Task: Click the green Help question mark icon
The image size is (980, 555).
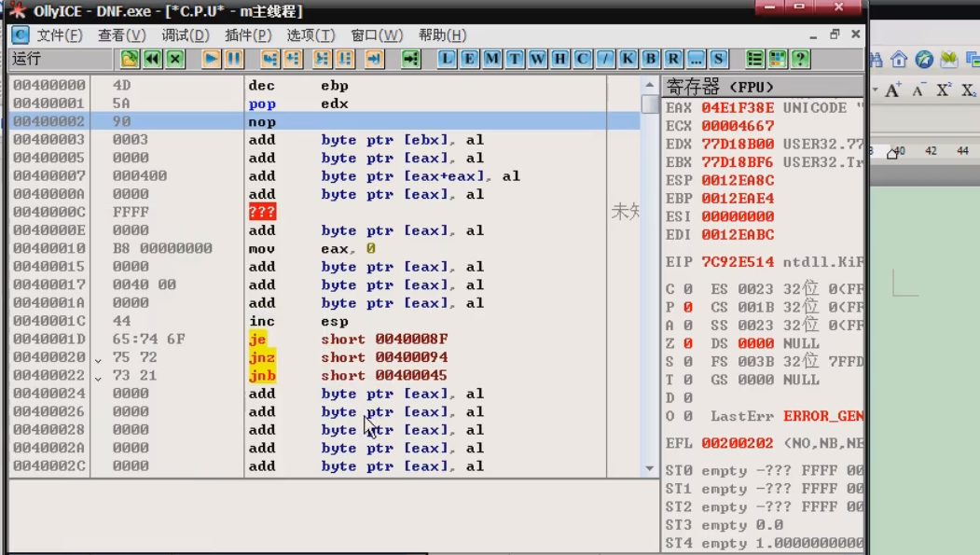Action: (x=799, y=59)
